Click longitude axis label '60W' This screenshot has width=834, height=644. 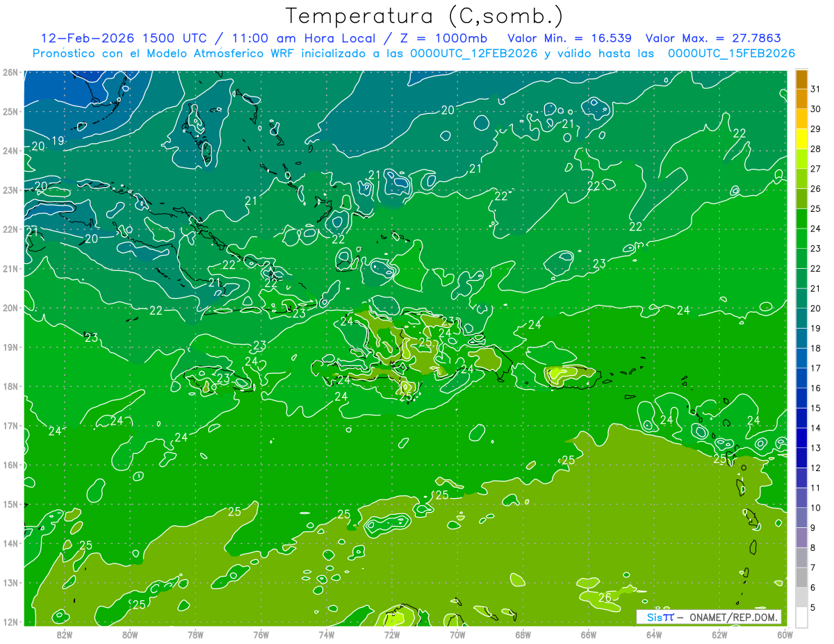(785, 634)
